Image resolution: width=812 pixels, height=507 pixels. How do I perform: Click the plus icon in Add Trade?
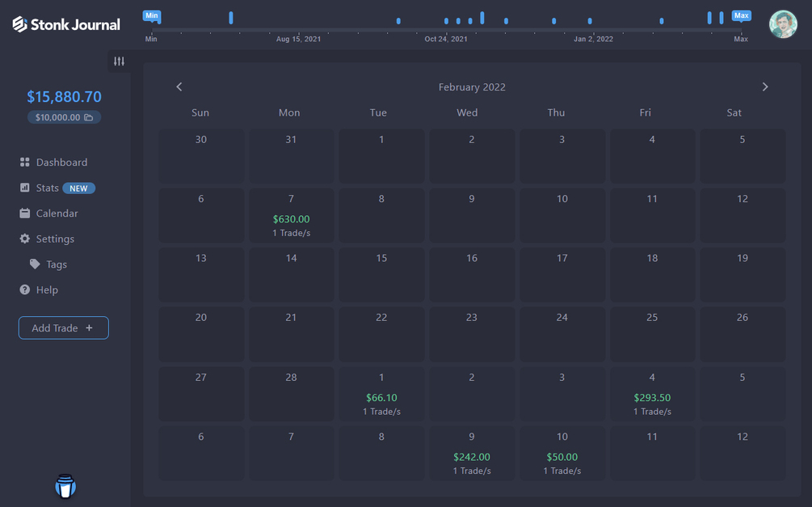tap(89, 328)
